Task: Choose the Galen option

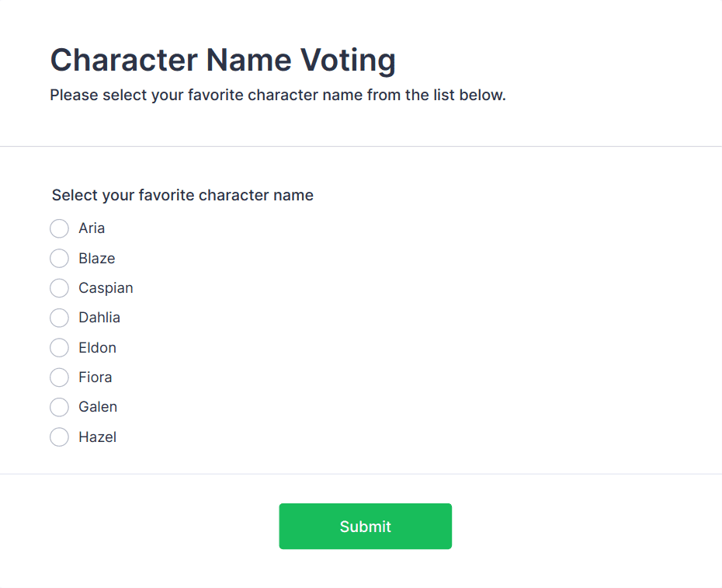Action: 59,407
